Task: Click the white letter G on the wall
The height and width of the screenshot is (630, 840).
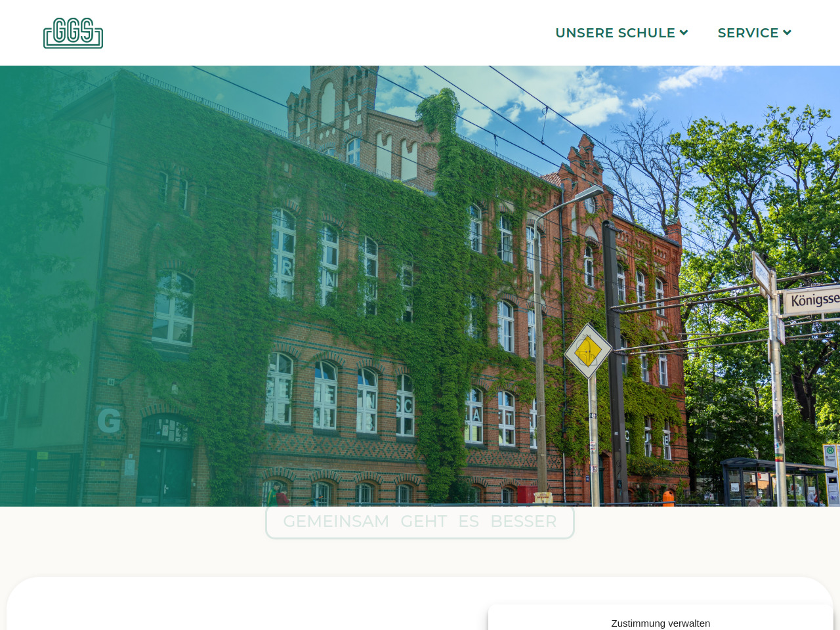Action: (x=109, y=421)
